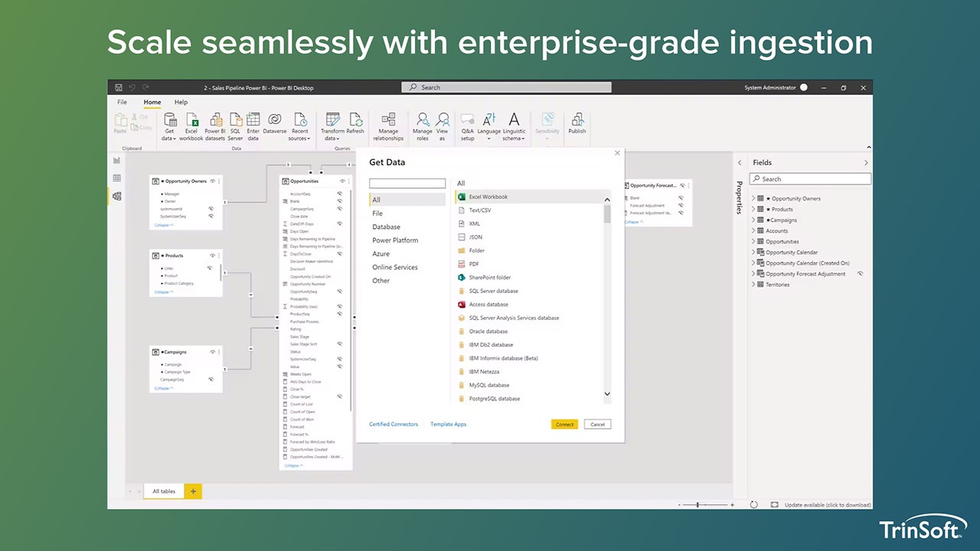Switch to Report view in left sidebar
This screenshot has width=980, height=551.
[x=116, y=161]
